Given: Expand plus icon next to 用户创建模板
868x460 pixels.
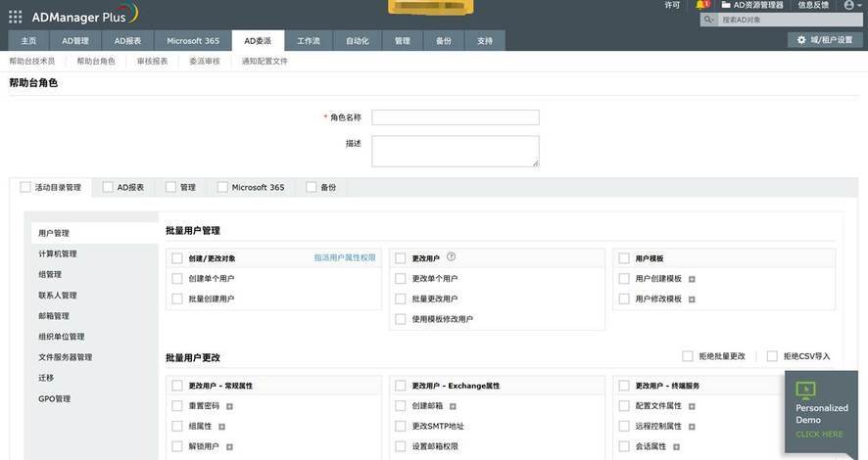Looking at the screenshot, I should click(x=692, y=279).
